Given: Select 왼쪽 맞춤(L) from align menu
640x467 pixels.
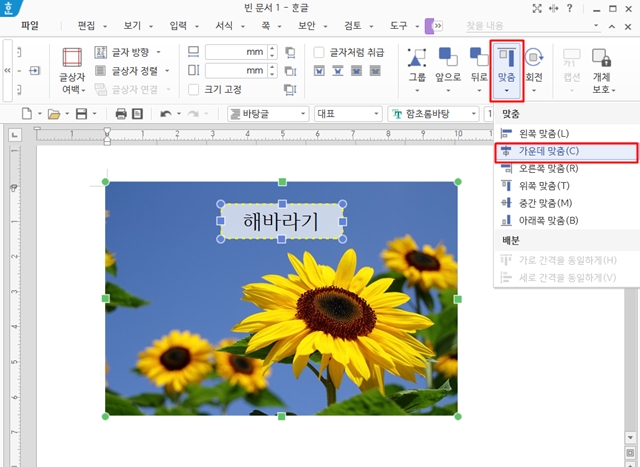Looking at the screenshot, I should pos(567,133).
